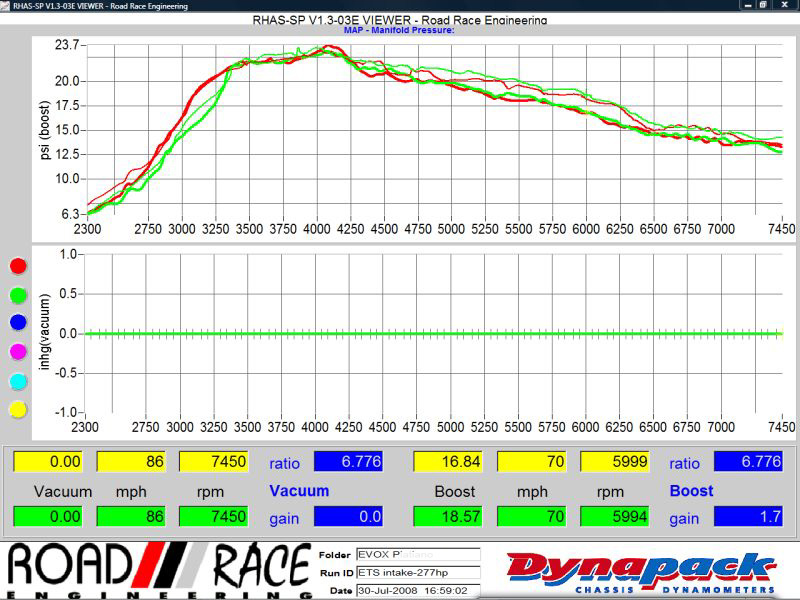Click the green boost rpm field 5994
The image size is (800, 600).
614,516
